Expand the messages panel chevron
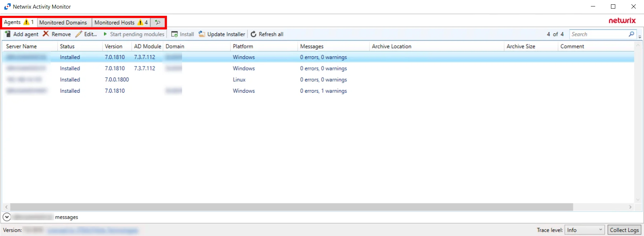 click(x=7, y=217)
